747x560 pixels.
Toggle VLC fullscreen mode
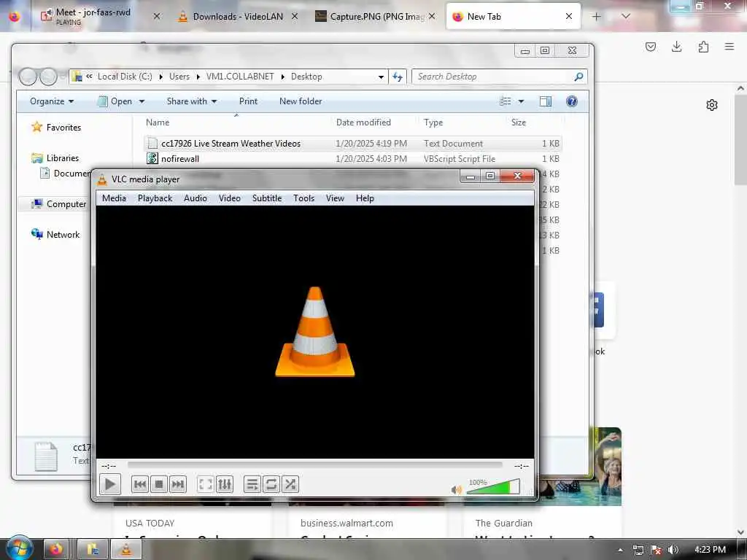click(x=205, y=485)
